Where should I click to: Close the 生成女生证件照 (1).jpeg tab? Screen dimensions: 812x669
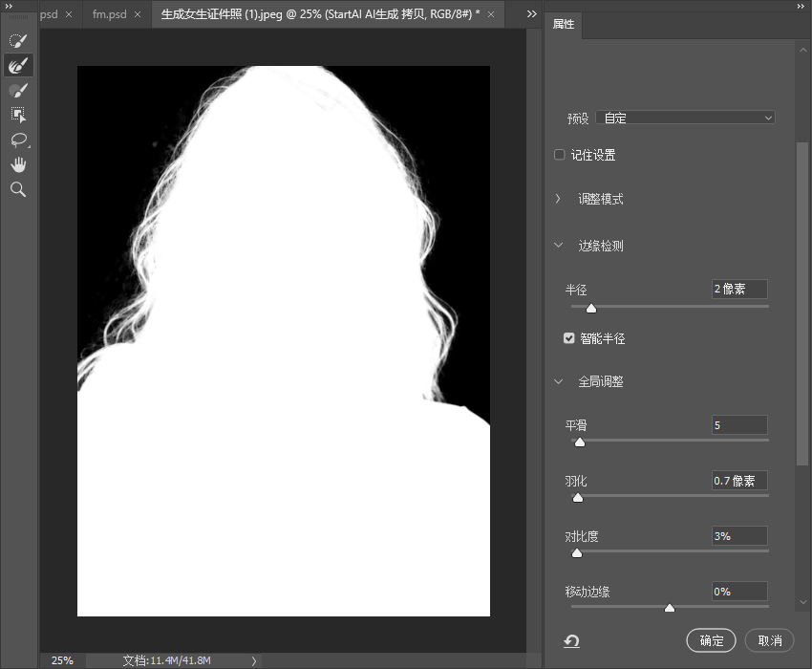pos(491,14)
